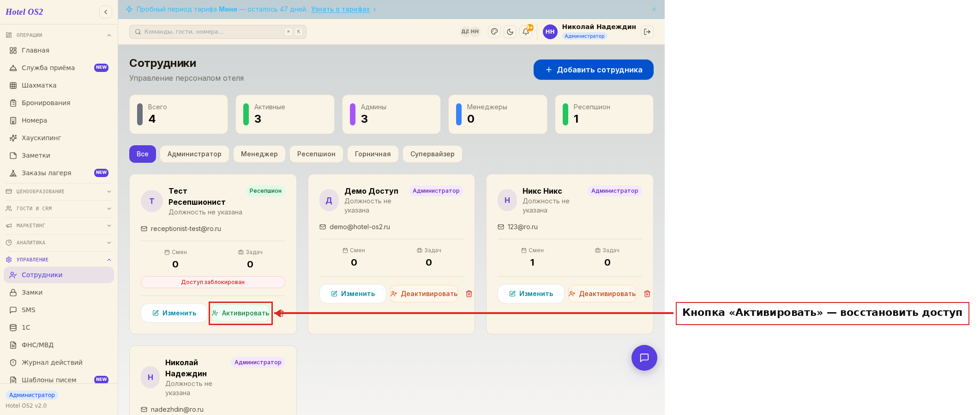
Task: Click Изменить for Тест Ресепшионист
Action: coord(174,313)
